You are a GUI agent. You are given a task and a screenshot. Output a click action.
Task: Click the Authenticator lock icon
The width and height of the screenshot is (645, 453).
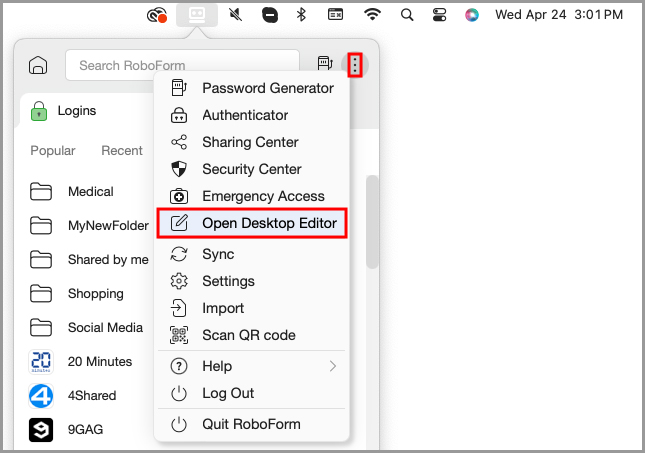pos(179,115)
